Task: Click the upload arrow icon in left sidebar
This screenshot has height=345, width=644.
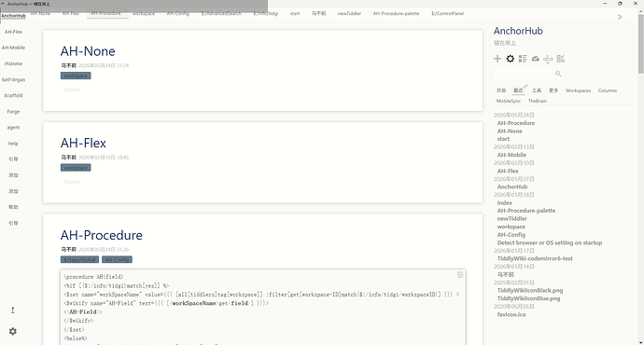Action: coord(13,310)
